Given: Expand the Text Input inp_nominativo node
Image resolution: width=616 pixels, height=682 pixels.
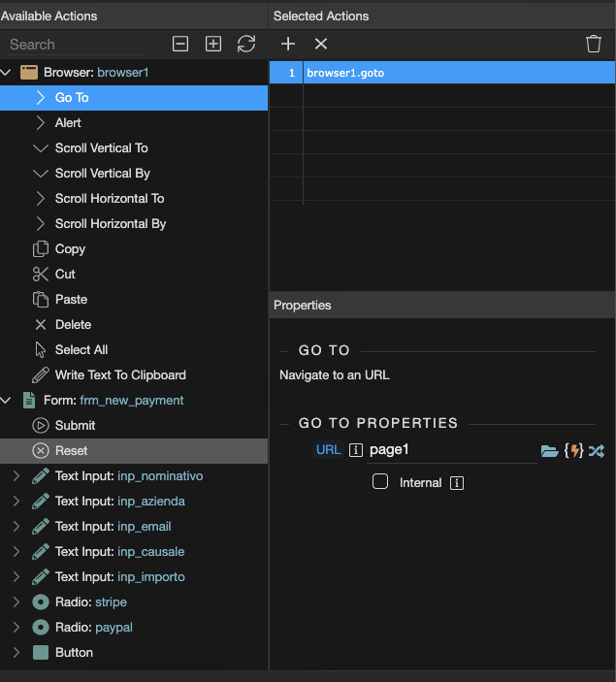Looking at the screenshot, I should point(16,475).
